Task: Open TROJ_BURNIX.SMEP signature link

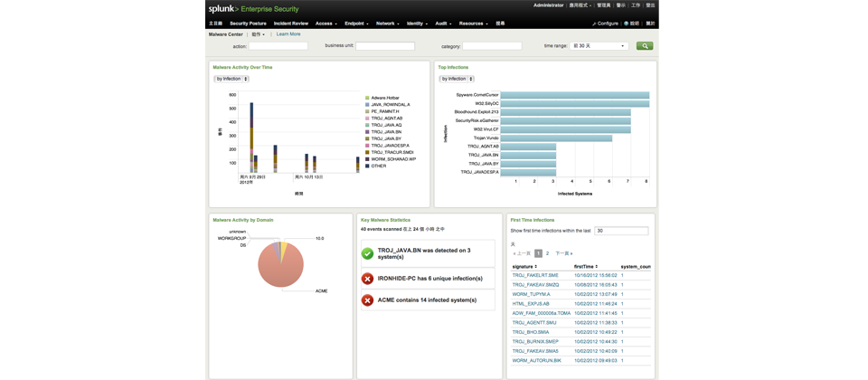Action: coord(536,341)
